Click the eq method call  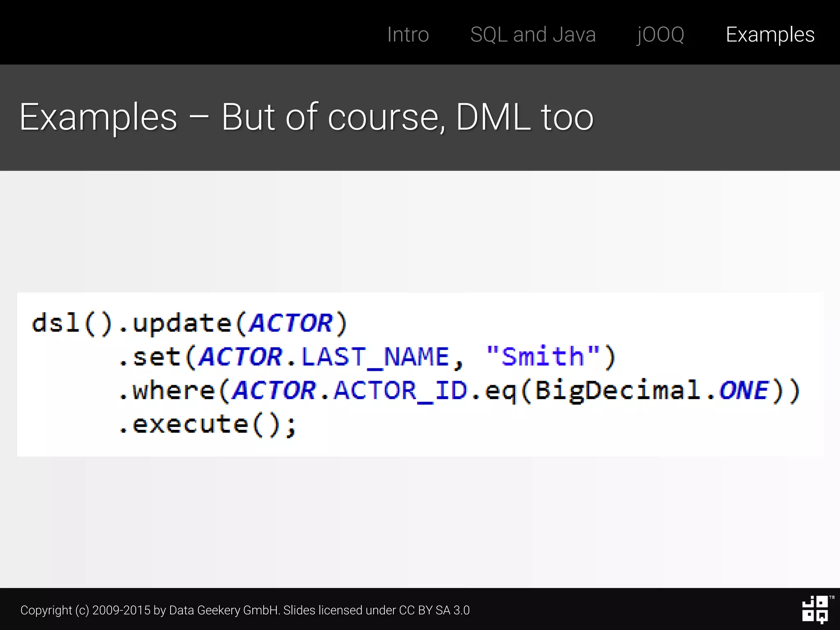pyautogui.click(x=500, y=390)
